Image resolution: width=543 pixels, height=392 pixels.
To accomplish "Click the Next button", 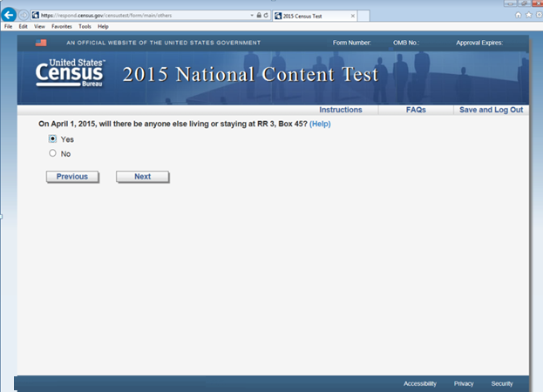I will pyautogui.click(x=142, y=177).
